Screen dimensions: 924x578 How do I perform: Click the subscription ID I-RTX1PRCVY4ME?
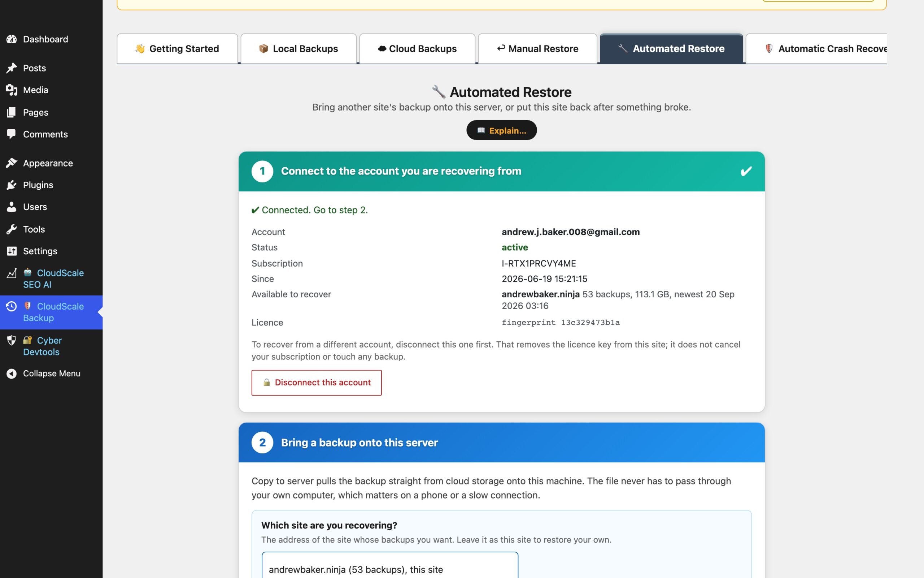[x=539, y=263]
